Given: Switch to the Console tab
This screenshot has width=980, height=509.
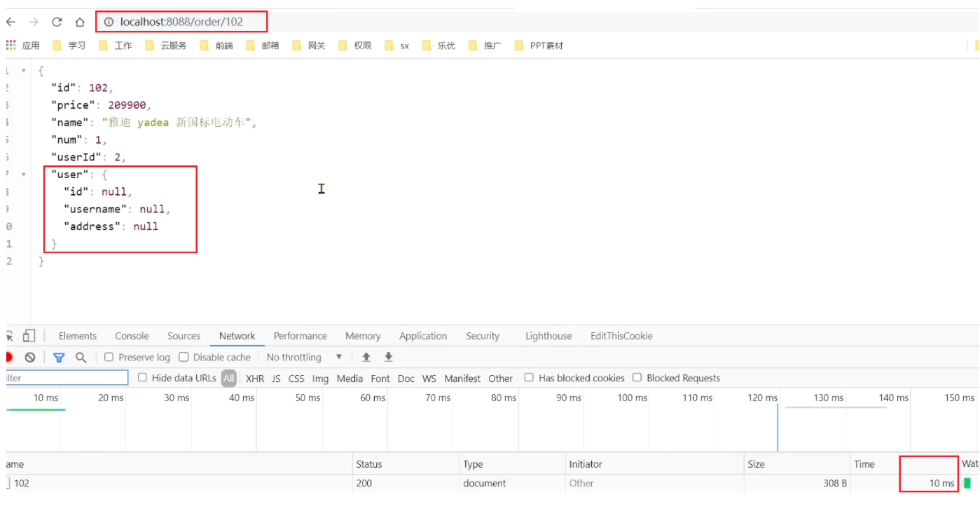Looking at the screenshot, I should coord(132,336).
